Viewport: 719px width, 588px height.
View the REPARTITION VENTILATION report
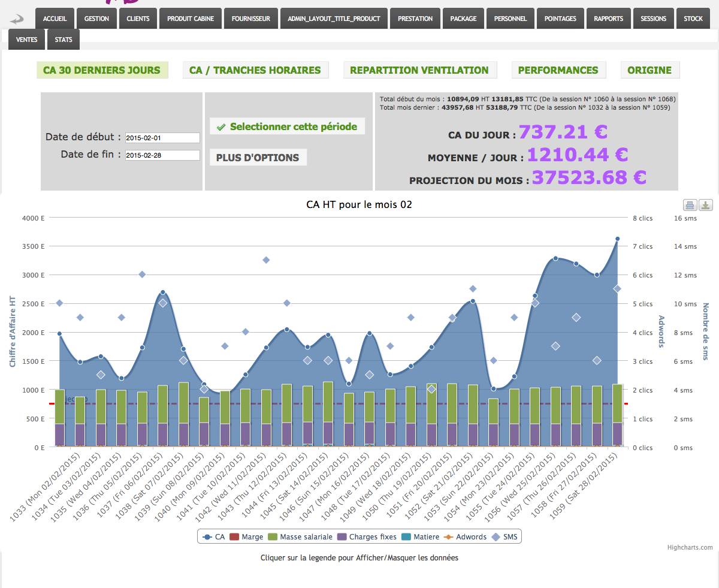pyautogui.click(x=419, y=70)
